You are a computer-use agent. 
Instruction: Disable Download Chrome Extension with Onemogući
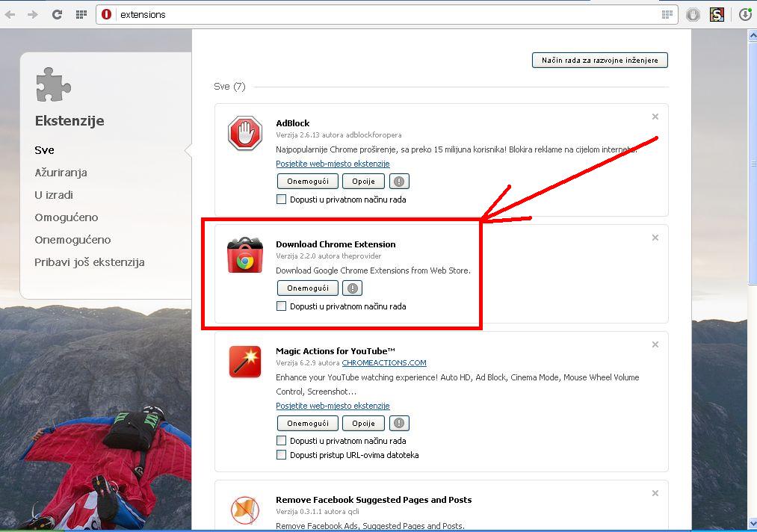[308, 288]
